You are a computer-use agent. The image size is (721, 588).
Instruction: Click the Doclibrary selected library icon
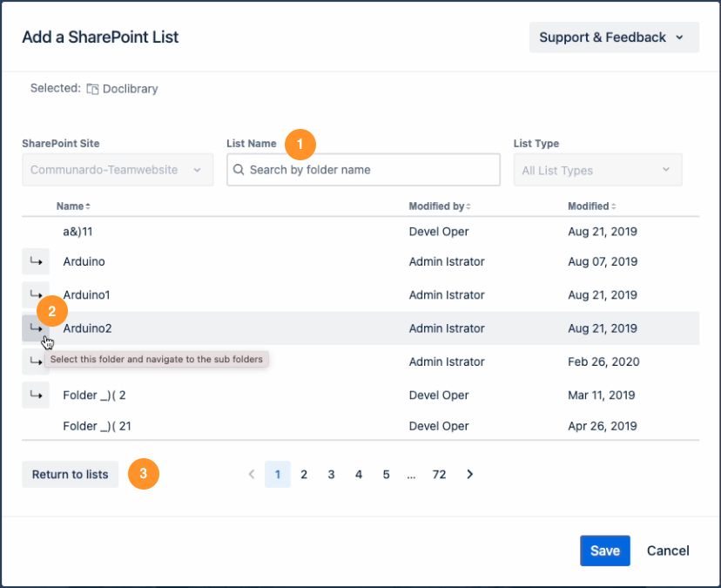pyautogui.click(x=91, y=89)
